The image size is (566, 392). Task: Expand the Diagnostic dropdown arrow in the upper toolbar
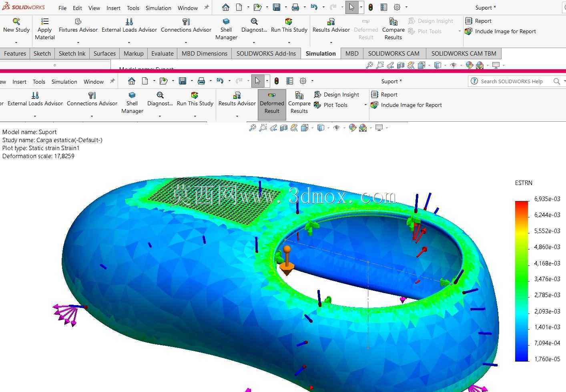click(254, 42)
